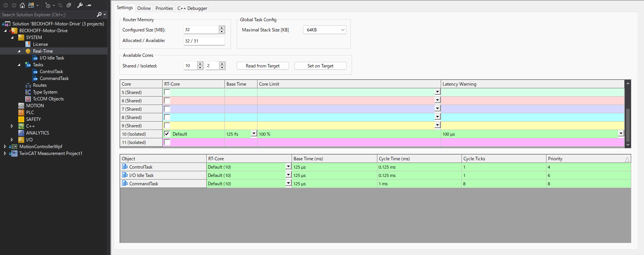Select the MOTION node icon
The height and width of the screenshot is (255, 644).
(x=21, y=106)
